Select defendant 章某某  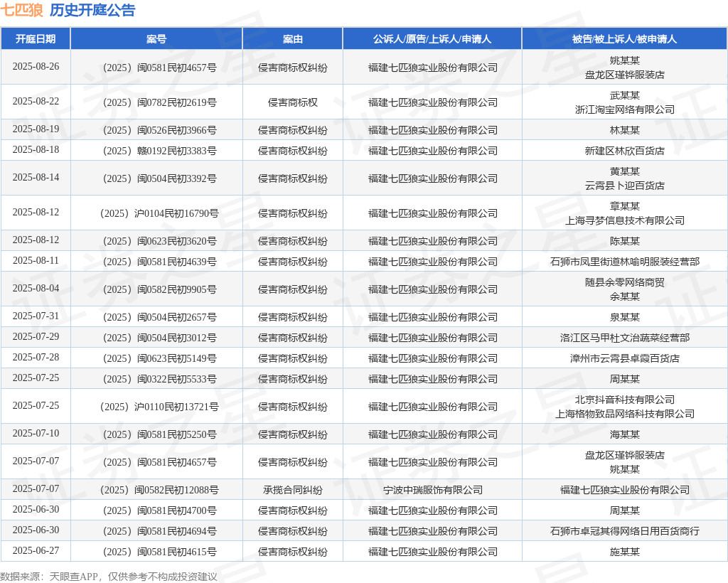[x=624, y=207]
